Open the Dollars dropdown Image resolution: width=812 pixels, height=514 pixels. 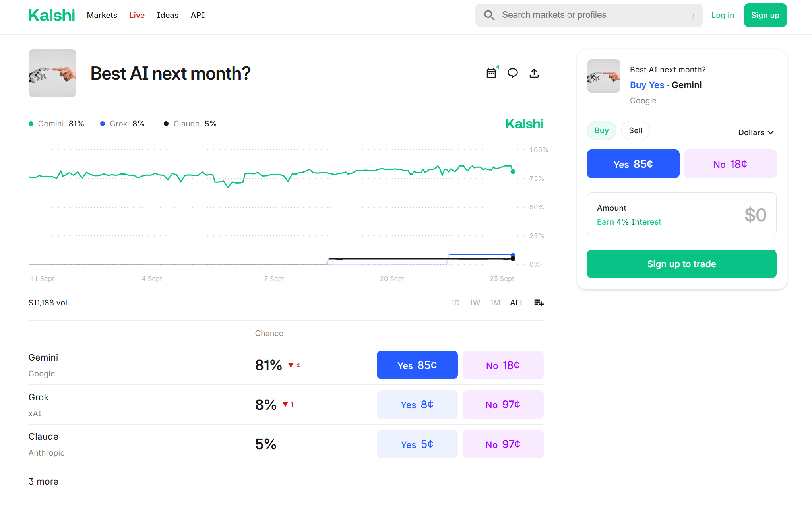[x=756, y=132]
